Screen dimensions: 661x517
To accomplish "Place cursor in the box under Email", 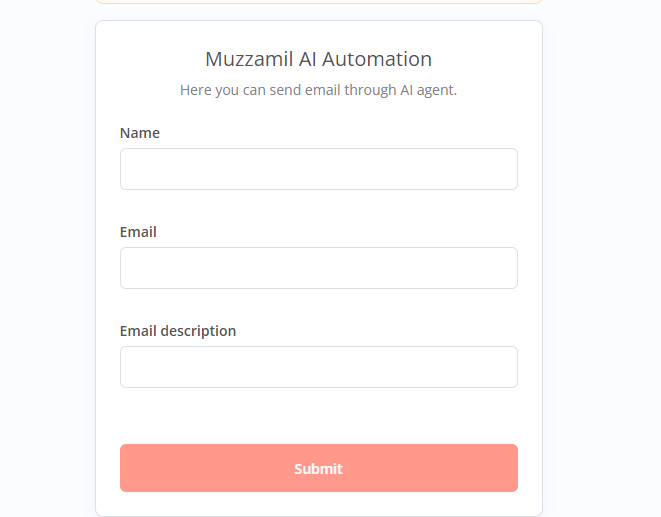I will pos(318,268).
